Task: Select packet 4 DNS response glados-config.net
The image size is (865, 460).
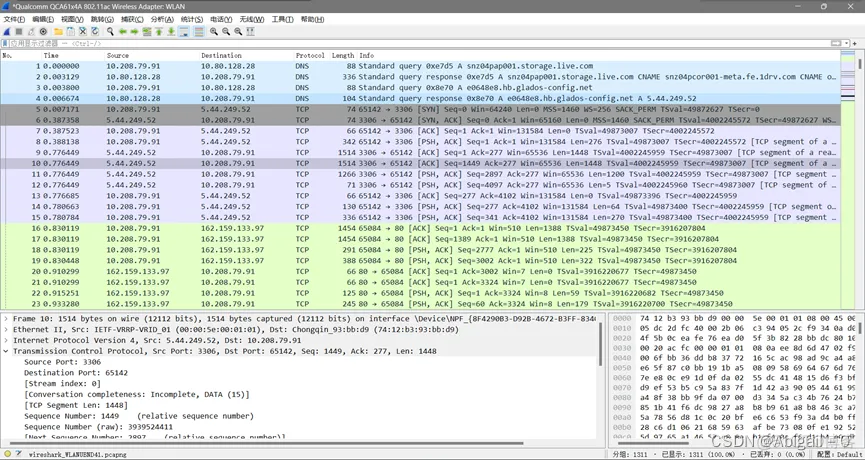Action: [x=420, y=98]
